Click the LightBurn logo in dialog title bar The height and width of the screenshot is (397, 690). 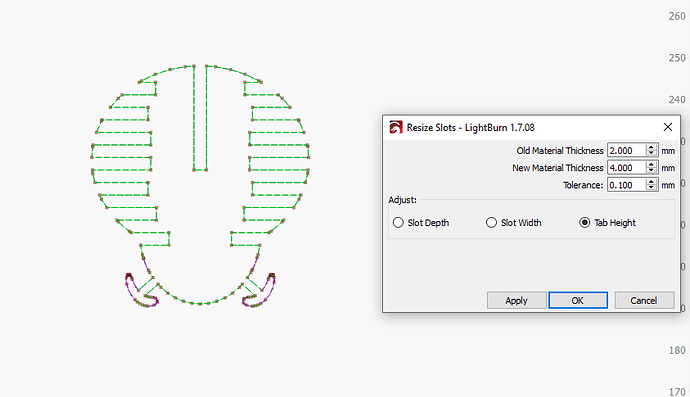click(396, 128)
